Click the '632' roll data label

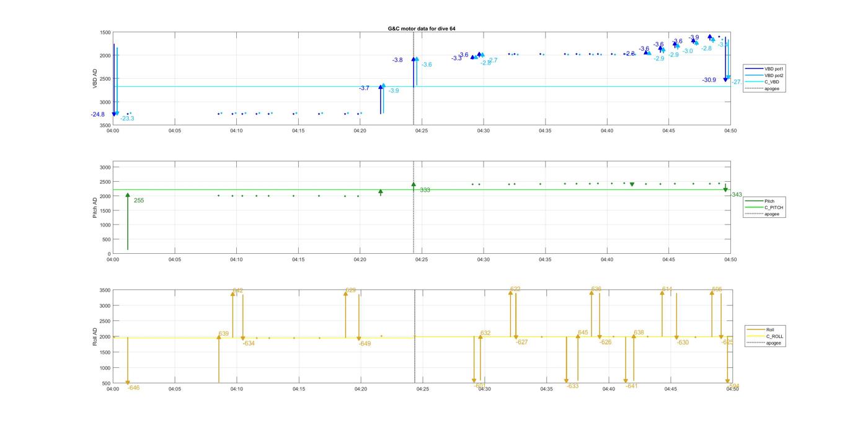pyautogui.click(x=485, y=333)
